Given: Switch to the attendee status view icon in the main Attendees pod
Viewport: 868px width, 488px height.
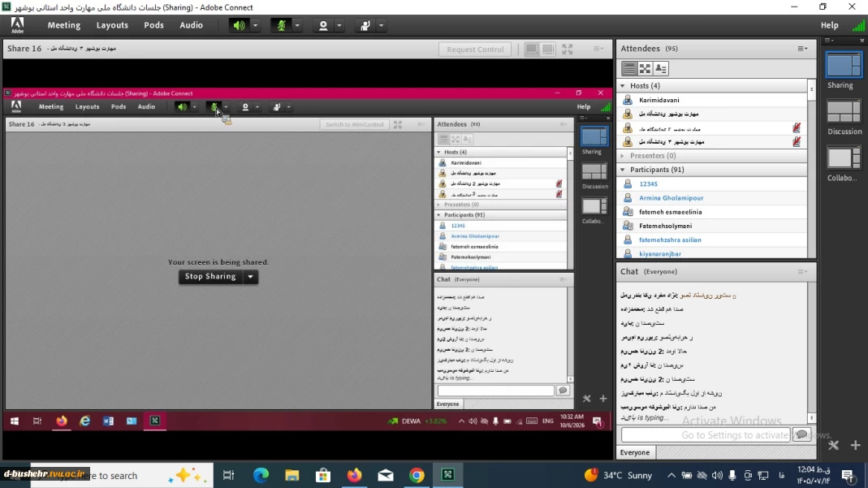Looking at the screenshot, I should coord(660,68).
